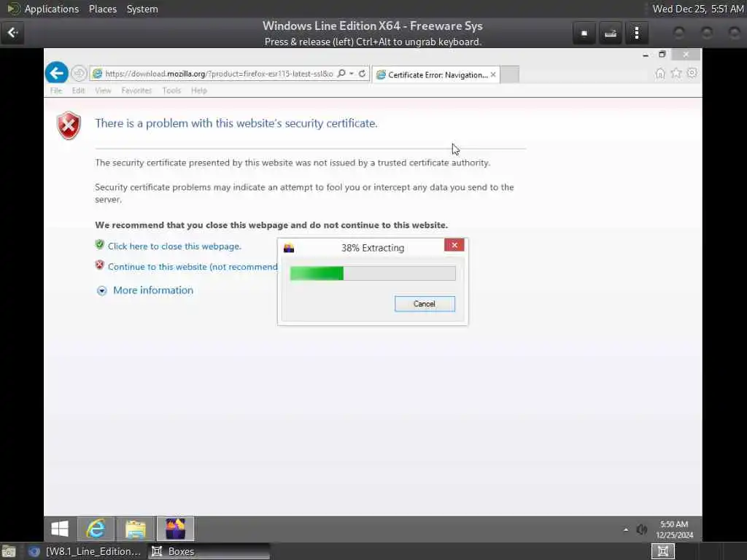747x560 pixels.
Task: Switch to W8.1_Line_Edition window in the panel
Action: coord(85,551)
